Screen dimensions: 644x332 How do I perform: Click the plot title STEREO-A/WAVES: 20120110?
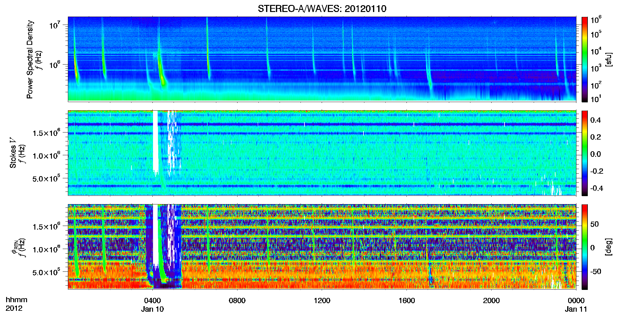pos(322,9)
